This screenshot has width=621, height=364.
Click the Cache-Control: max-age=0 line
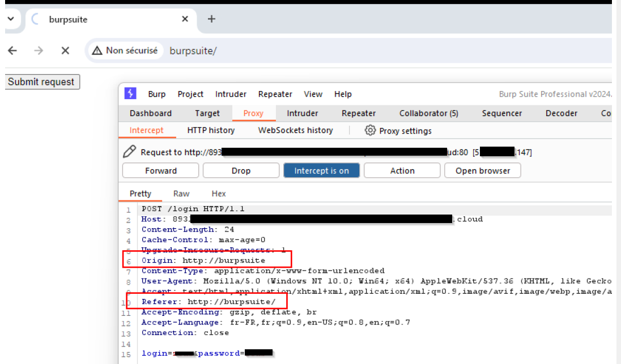pyautogui.click(x=203, y=240)
